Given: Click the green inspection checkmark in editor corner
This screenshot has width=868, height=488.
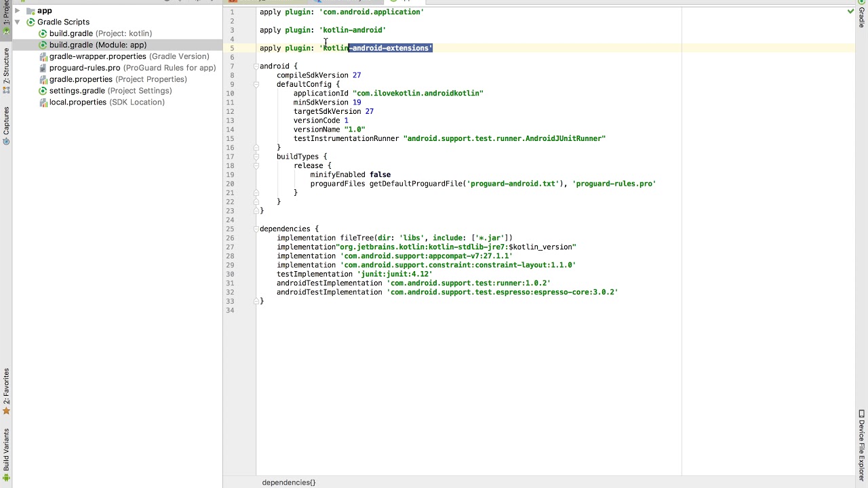Looking at the screenshot, I should point(850,12).
